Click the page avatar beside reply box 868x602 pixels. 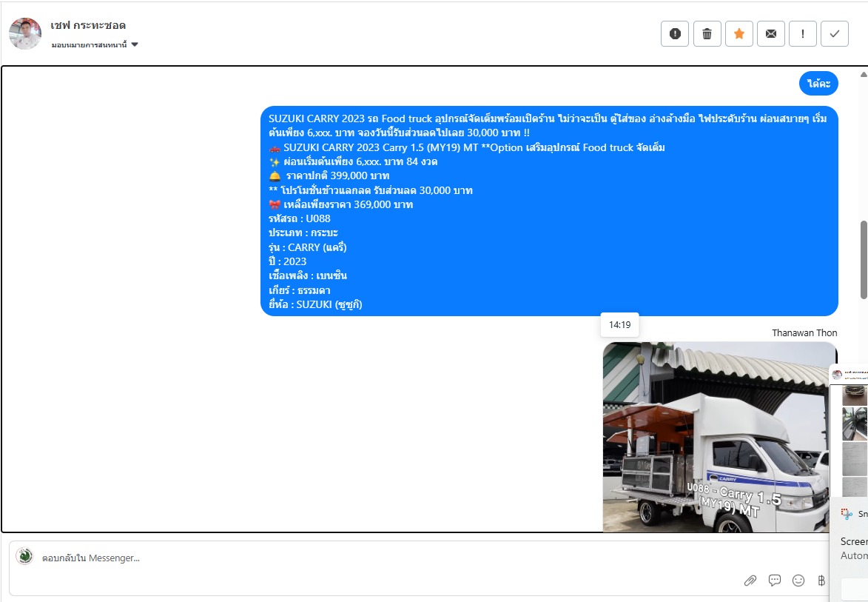pos(24,556)
